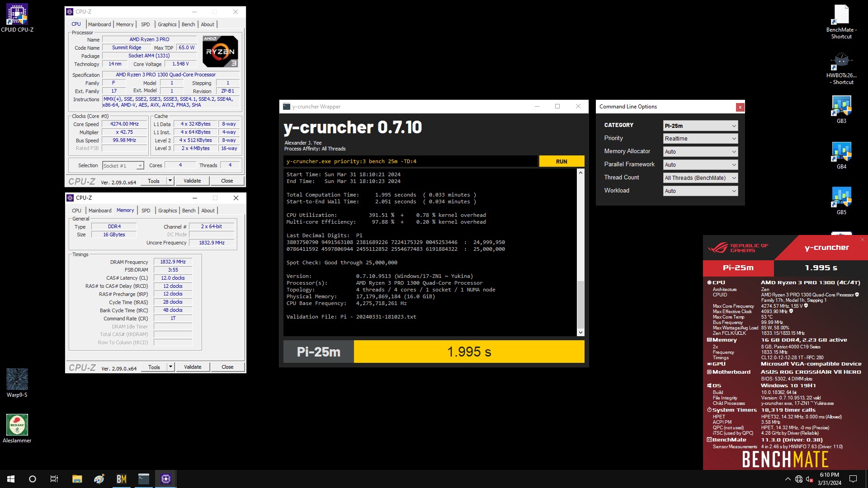
Task: Switch to BenchMate BM taskbar icon
Action: tap(121, 479)
